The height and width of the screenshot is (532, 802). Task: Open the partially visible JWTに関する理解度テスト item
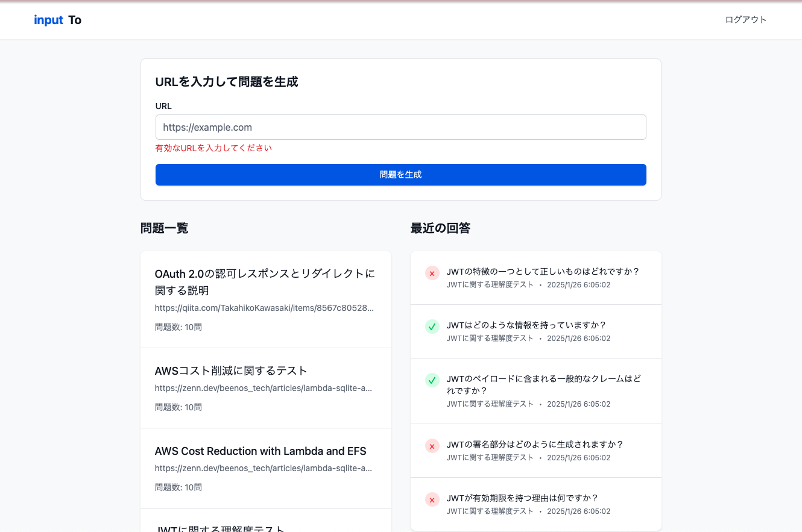219,528
